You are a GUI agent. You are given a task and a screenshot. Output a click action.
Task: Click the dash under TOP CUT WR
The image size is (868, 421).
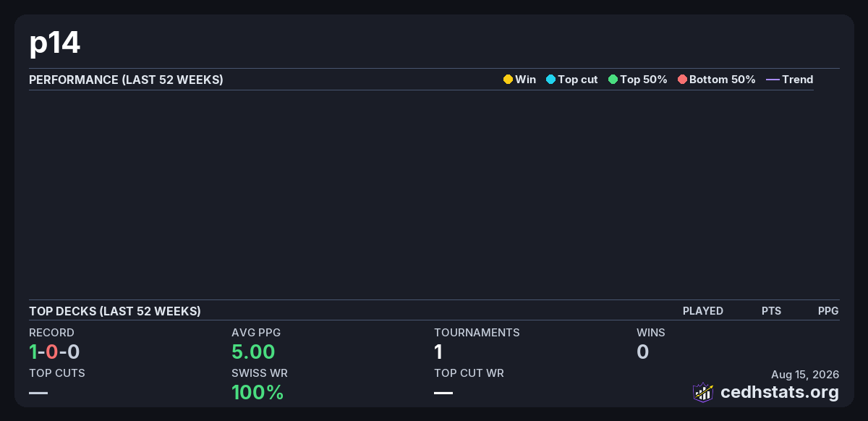click(x=443, y=393)
